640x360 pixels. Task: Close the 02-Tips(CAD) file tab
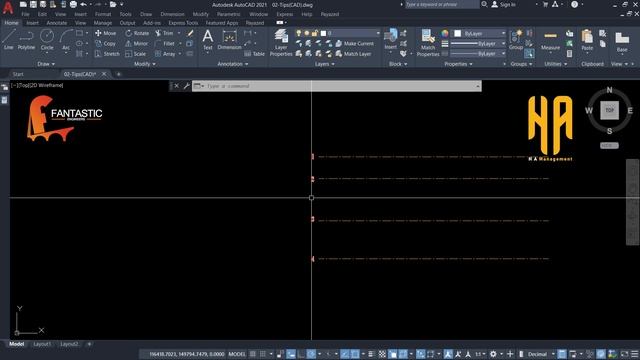point(104,74)
